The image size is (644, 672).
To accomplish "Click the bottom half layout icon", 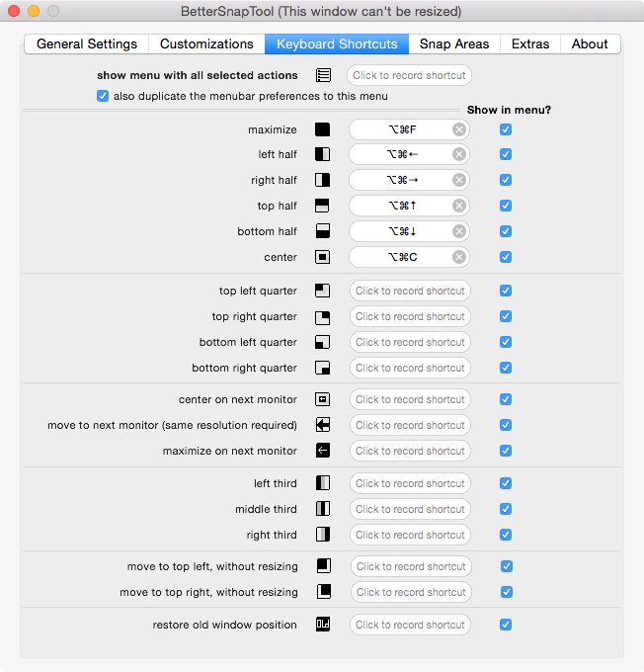I will [322, 231].
